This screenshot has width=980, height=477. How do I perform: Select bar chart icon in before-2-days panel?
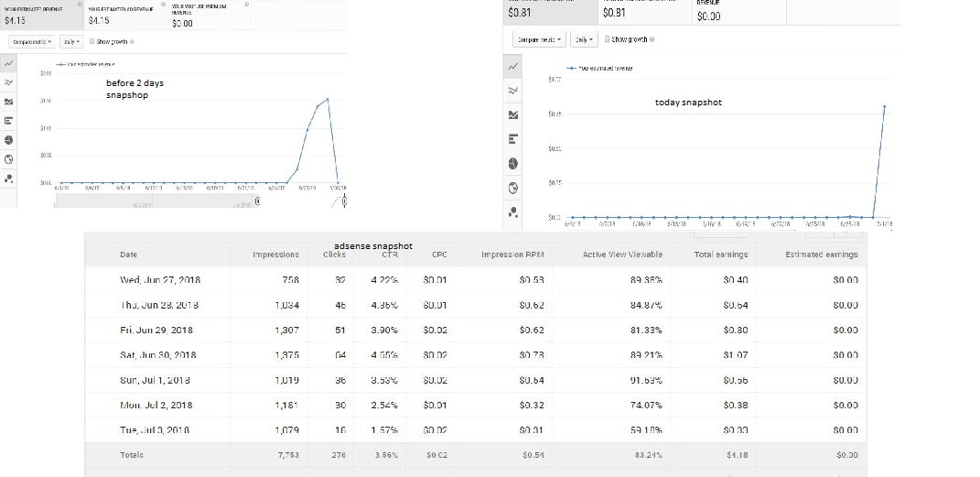click(x=8, y=121)
